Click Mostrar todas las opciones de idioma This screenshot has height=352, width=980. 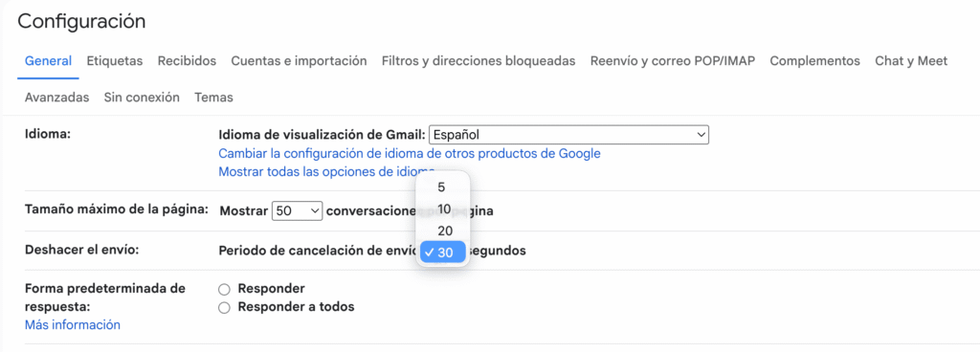tap(326, 171)
